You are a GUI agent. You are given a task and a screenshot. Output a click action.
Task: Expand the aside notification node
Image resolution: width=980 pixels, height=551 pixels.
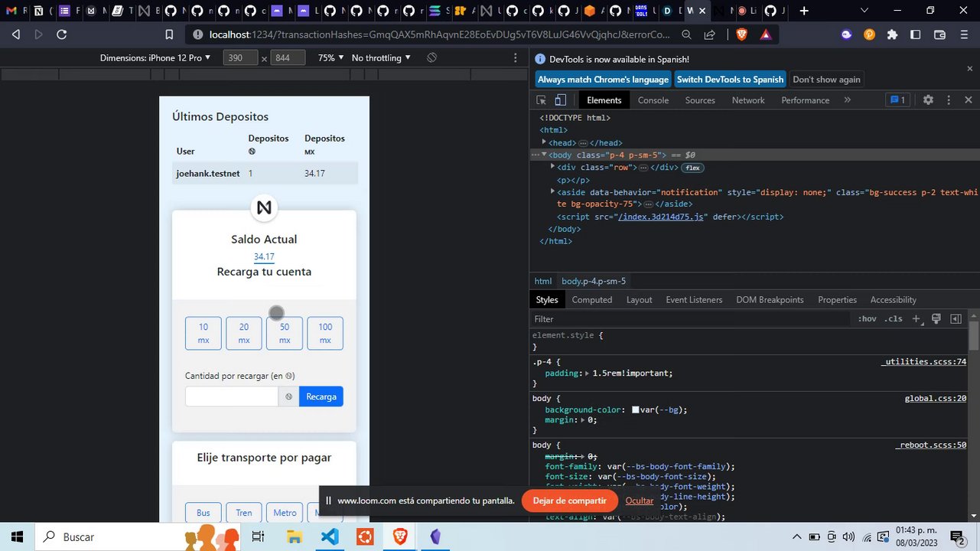[552, 192]
